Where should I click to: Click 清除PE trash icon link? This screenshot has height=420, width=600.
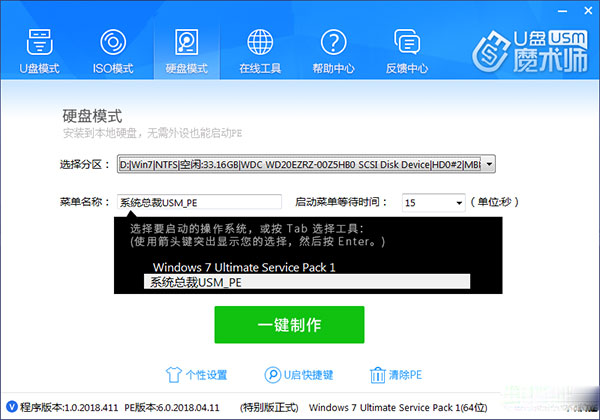click(x=396, y=375)
